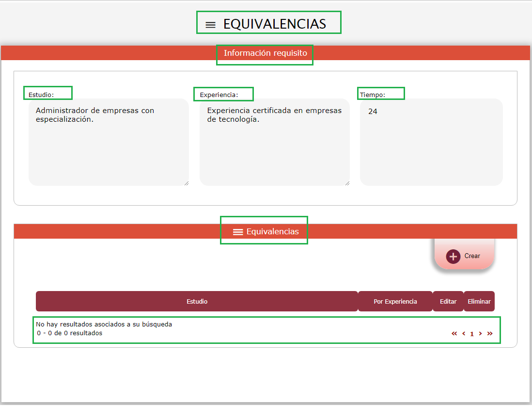Go to previous page arrow in pagination
The height and width of the screenshot is (406, 532).
point(464,334)
